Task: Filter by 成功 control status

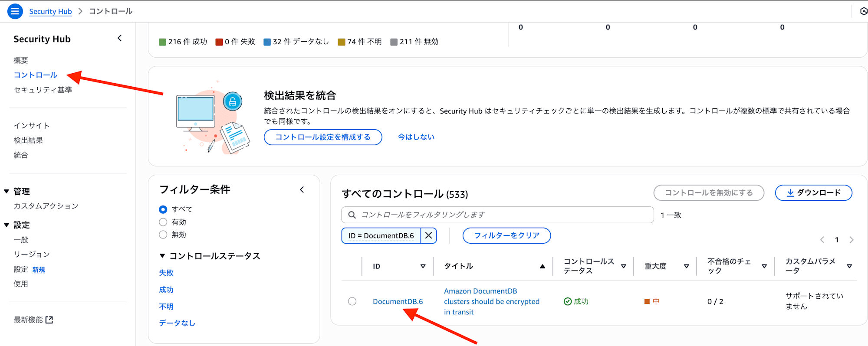Action: (x=166, y=290)
